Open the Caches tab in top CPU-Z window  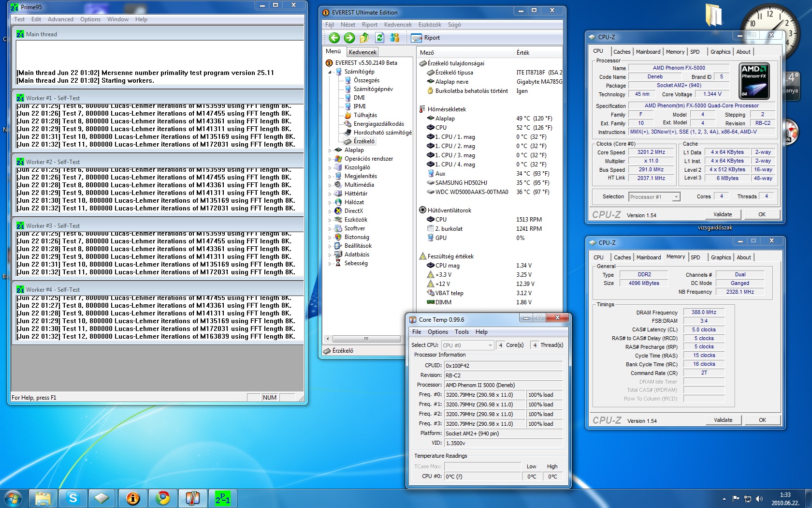pos(622,52)
